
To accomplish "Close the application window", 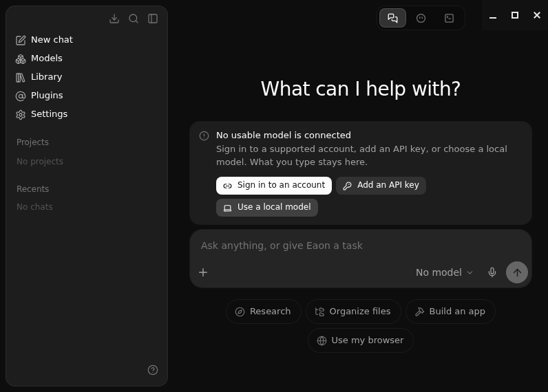I will [537, 15].
